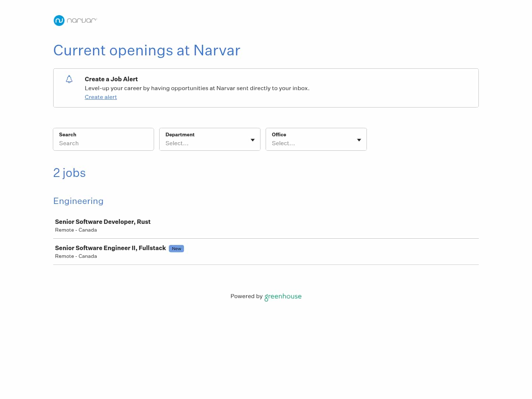Screen dimensions: 532x399
Task: Open the greenhouse logo link
Action: (283, 297)
